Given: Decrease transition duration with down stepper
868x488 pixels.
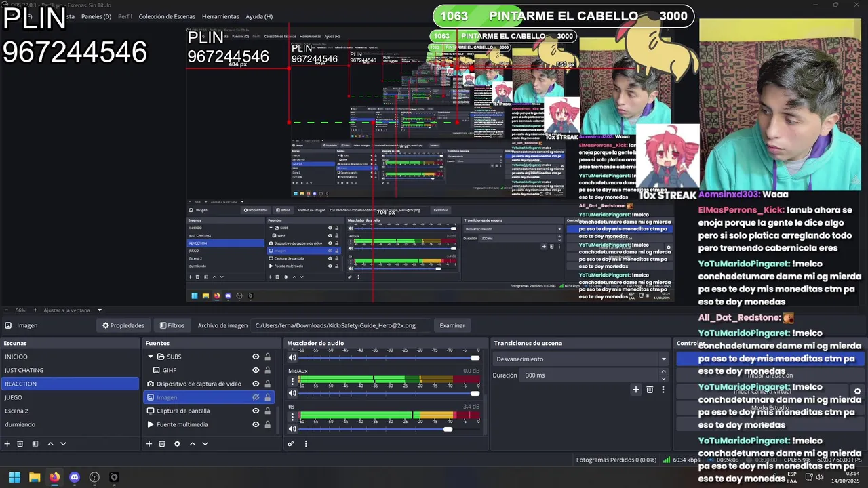Looking at the screenshot, I should pos(663,378).
